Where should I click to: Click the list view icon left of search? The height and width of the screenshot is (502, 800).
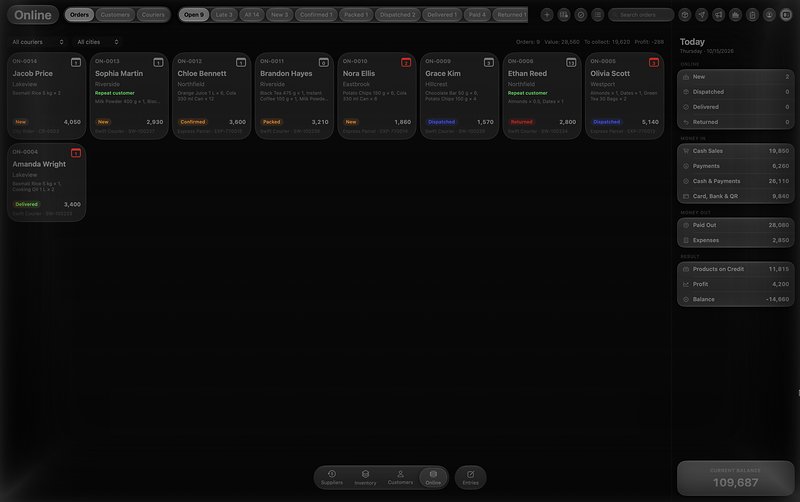(597, 15)
